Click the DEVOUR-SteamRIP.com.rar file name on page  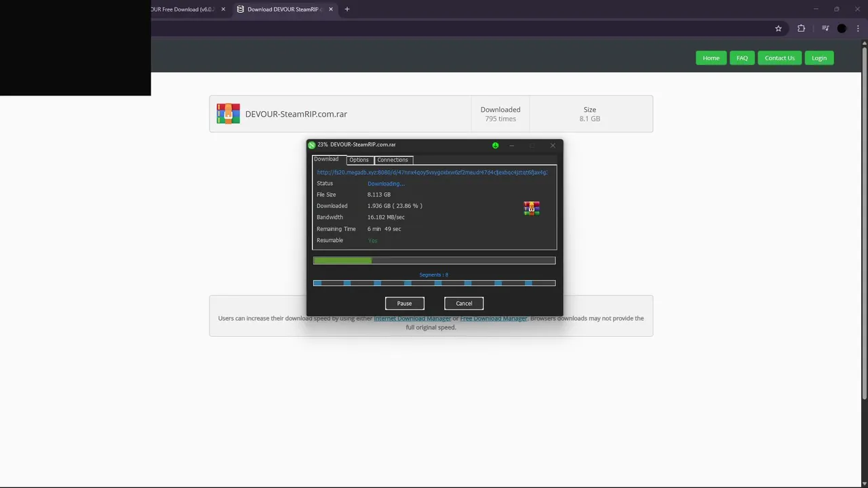coord(296,114)
